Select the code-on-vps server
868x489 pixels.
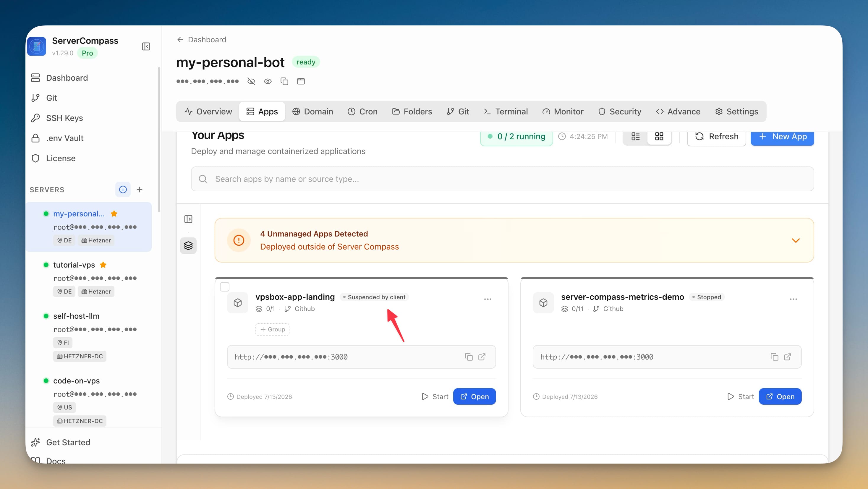point(89,400)
